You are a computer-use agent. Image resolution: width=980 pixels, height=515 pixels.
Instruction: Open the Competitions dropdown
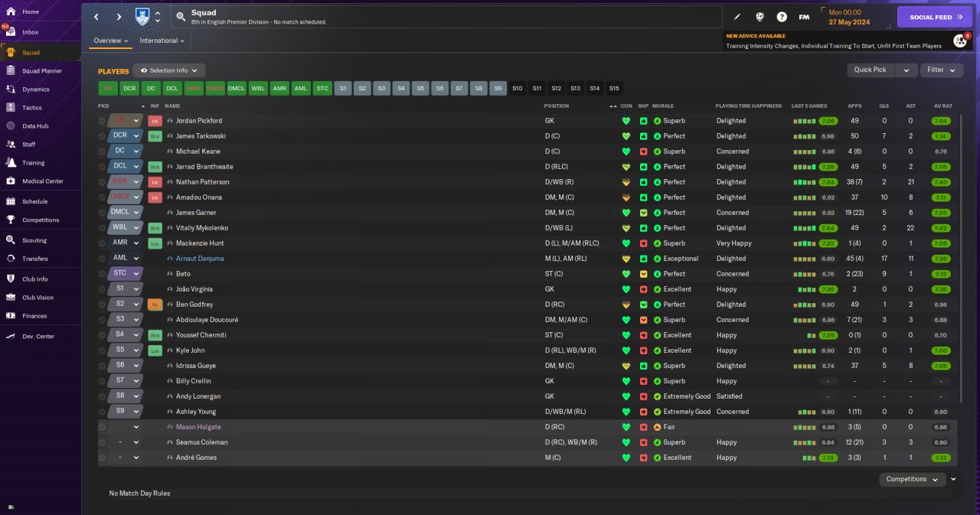912,479
